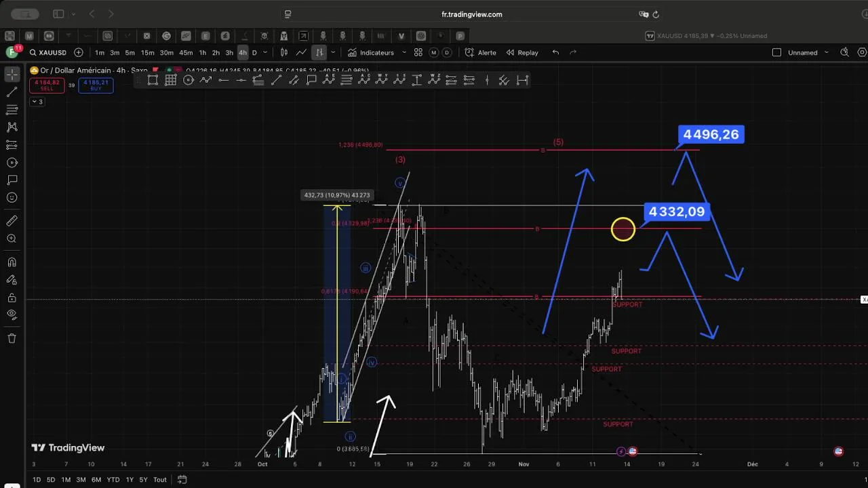The width and height of the screenshot is (868, 488).
Task: Select the zoom in tool
Action: click(x=12, y=239)
